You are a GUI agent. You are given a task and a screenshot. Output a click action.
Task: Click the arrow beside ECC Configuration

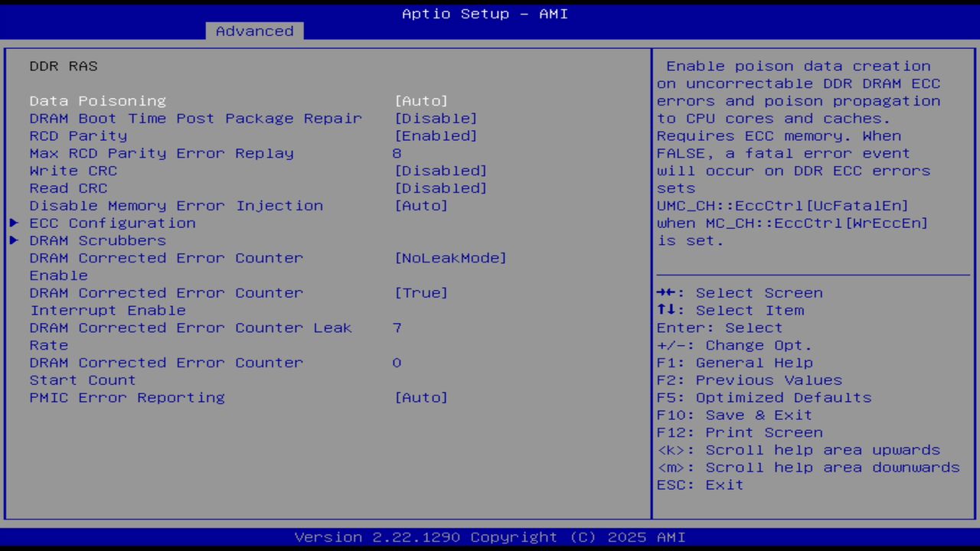point(14,223)
